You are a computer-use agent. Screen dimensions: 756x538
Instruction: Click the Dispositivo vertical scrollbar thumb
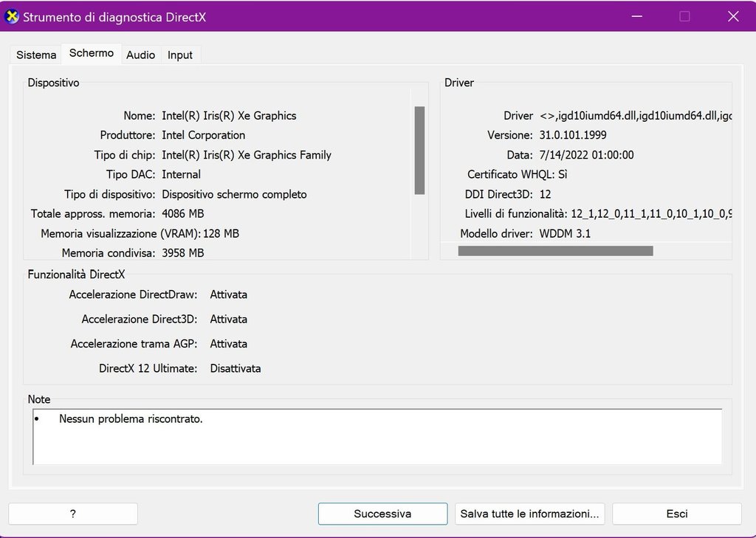point(419,151)
